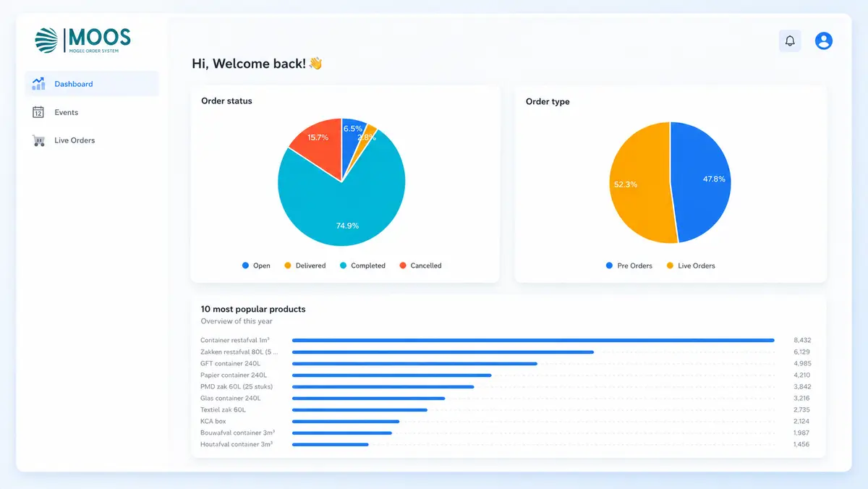
Task: Toggle the Delivered legend entry
Action: click(x=305, y=265)
